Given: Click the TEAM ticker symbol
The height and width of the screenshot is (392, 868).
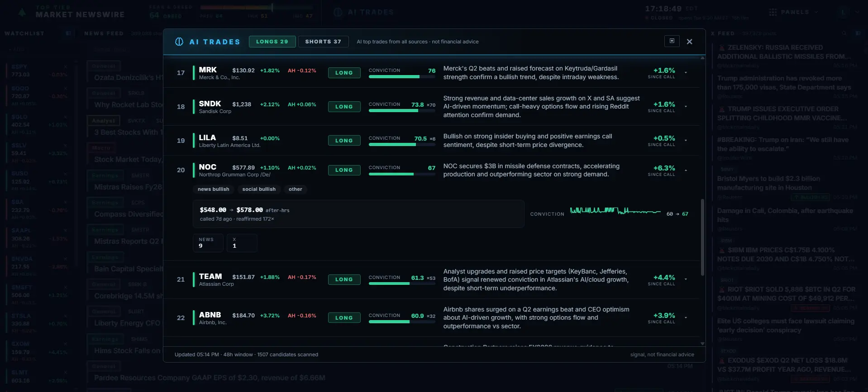Looking at the screenshot, I should point(210,277).
